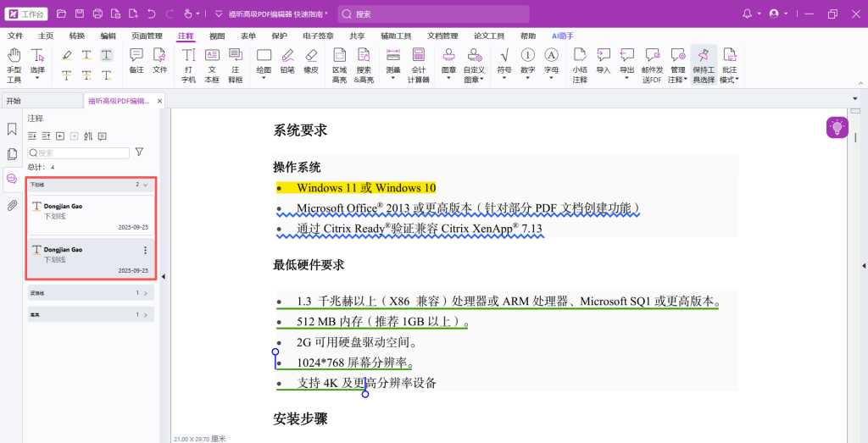Collapse the left panel with triangle arrow
This screenshot has width=868, height=443.
[164, 276]
